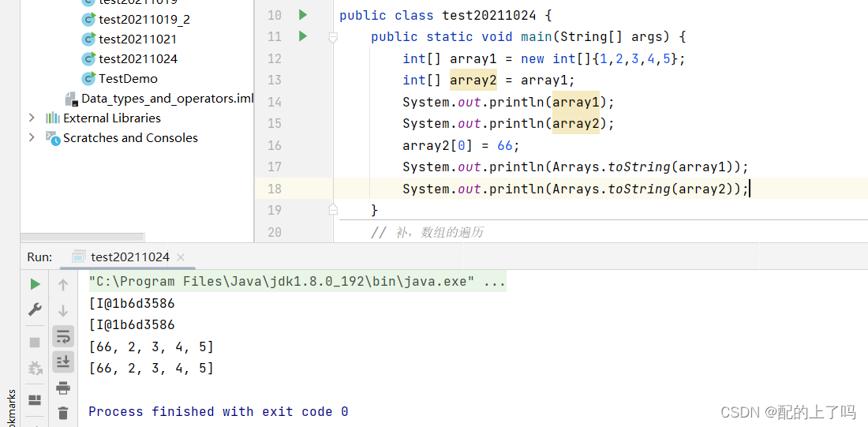The width and height of the screenshot is (868, 427).
Task: Click highlighted array2 on line 13
Action: coord(473,81)
